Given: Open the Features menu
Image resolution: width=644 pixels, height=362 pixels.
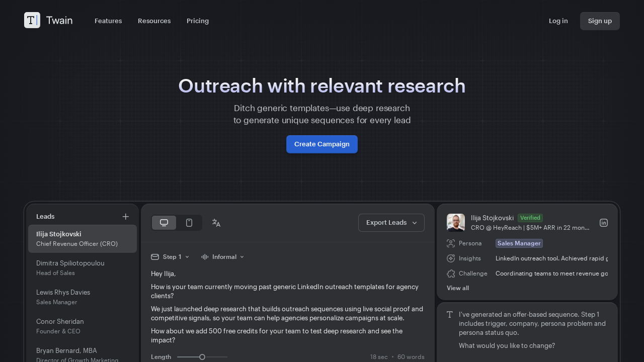Looking at the screenshot, I should pos(108,21).
